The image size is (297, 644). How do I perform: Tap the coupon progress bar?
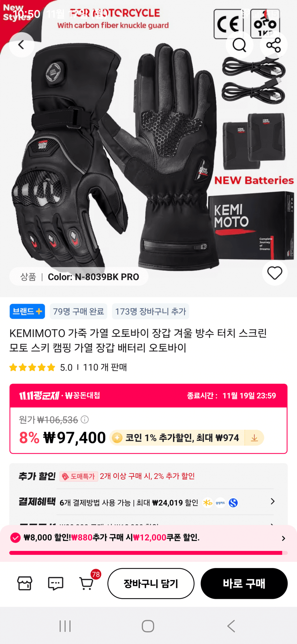point(148,553)
